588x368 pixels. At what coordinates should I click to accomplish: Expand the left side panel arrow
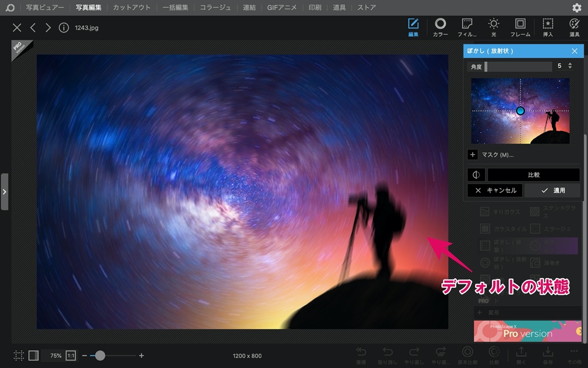tap(4, 191)
